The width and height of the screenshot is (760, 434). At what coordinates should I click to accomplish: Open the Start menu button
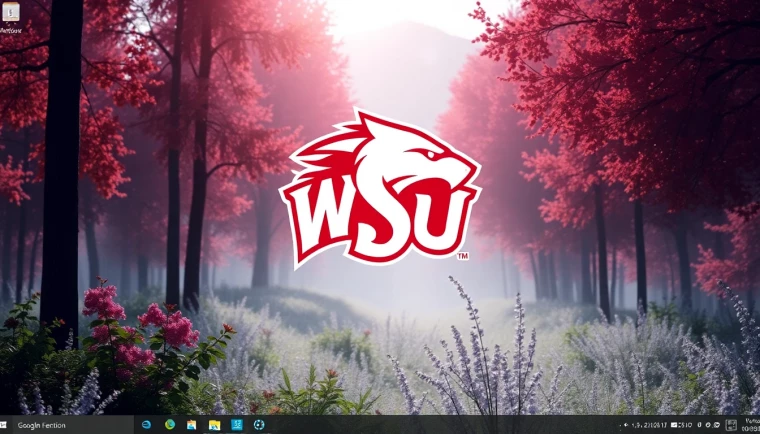[3, 425]
